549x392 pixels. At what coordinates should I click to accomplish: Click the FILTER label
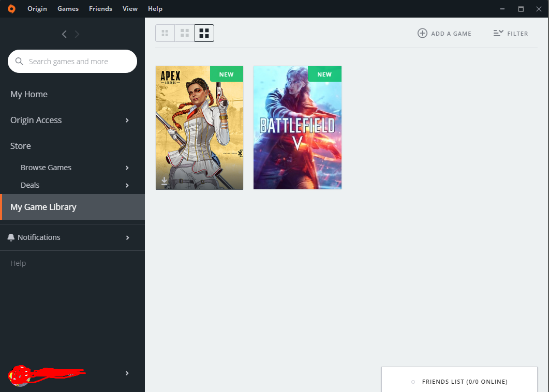[517, 34]
